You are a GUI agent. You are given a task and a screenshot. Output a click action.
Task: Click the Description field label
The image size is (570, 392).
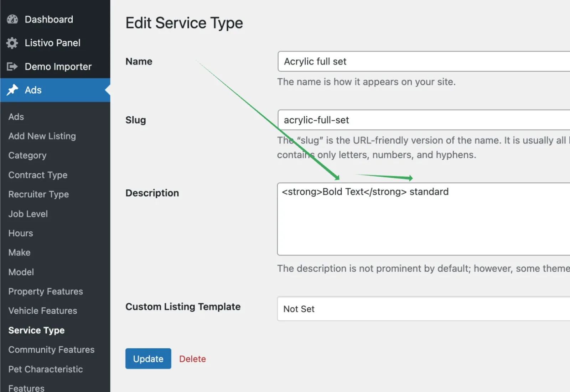point(152,193)
